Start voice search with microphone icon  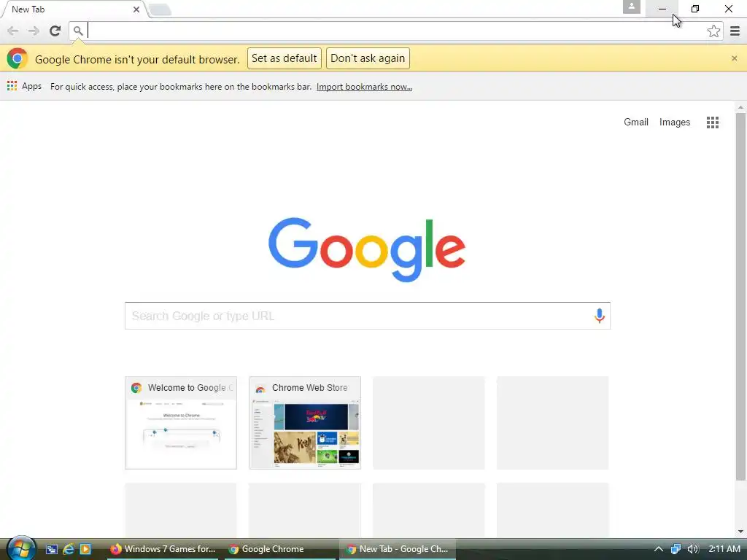(x=600, y=316)
